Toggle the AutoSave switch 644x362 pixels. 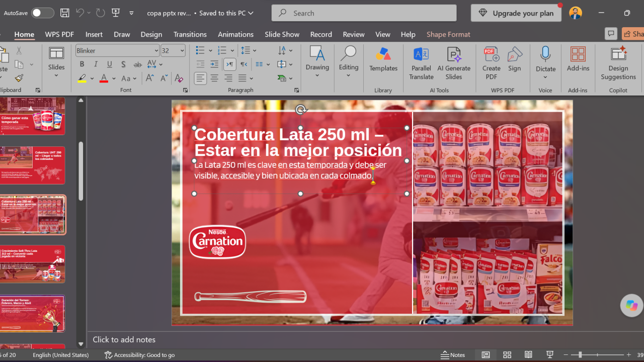42,13
